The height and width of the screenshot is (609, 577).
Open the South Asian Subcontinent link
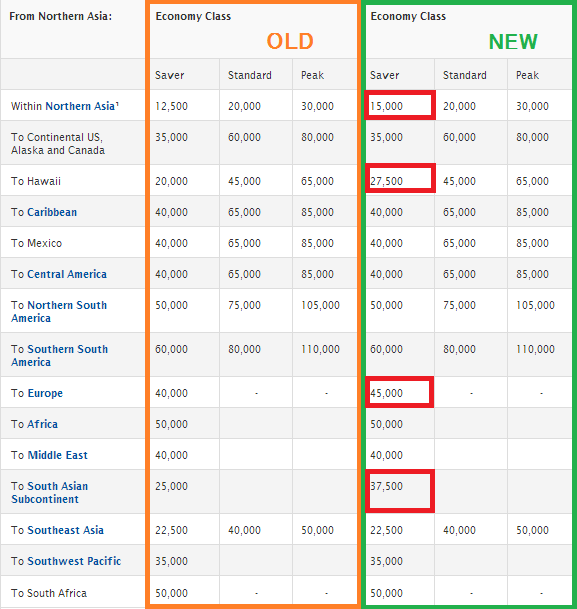[50, 492]
